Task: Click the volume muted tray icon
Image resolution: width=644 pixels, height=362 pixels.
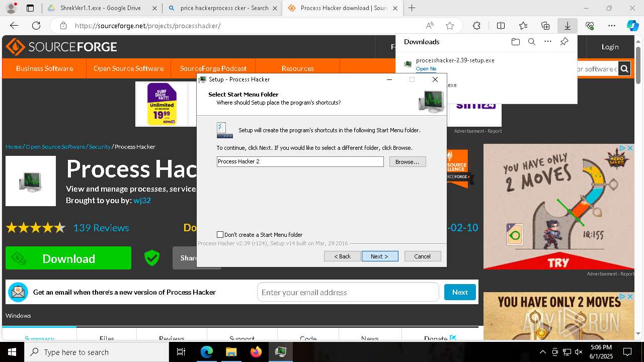Action: (579, 352)
